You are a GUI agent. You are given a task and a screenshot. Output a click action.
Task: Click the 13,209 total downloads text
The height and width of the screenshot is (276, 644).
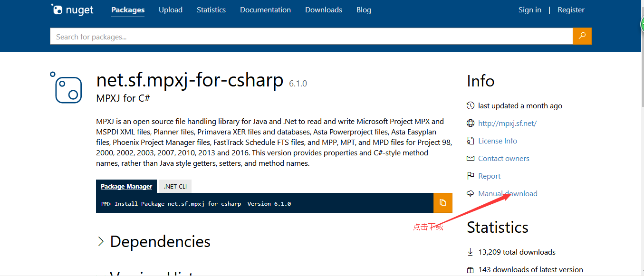517,252
